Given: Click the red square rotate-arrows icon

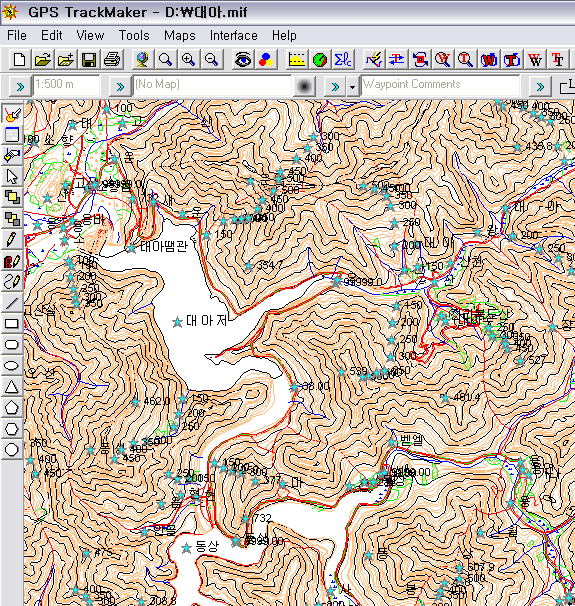Looking at the screenshot, I should (x=420, y=60).
